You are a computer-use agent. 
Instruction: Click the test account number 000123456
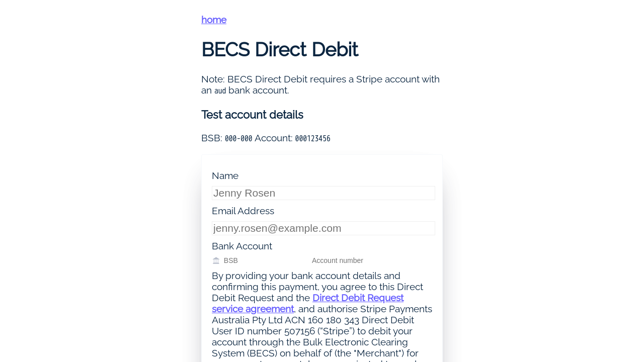coord(312,138)
